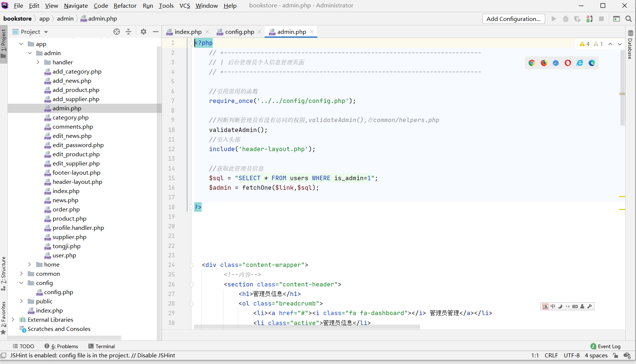Click the bookstore breadcrumb

click(x=17, y=19)
